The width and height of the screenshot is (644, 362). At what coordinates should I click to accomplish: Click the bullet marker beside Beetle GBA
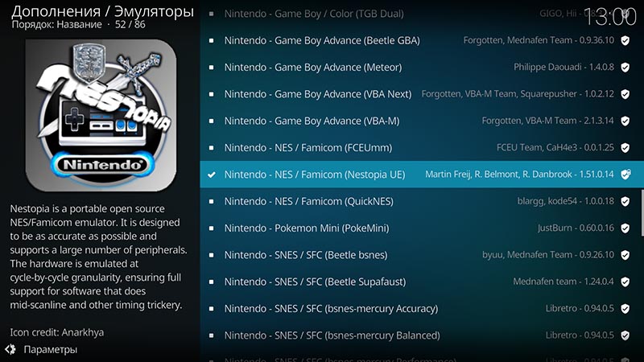tap(211, 41)
